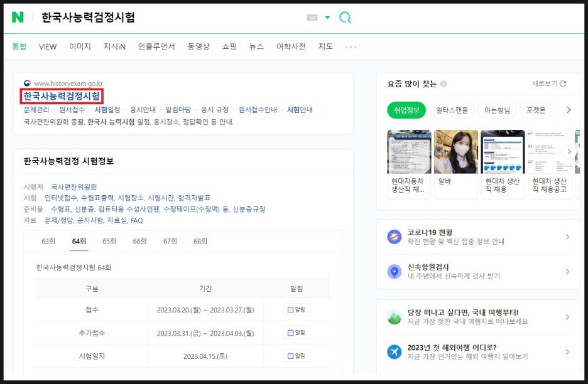Open the 현대차 생산직 채용 thumbnail
The width and height of the screenshot is (588, 384).
503,164
